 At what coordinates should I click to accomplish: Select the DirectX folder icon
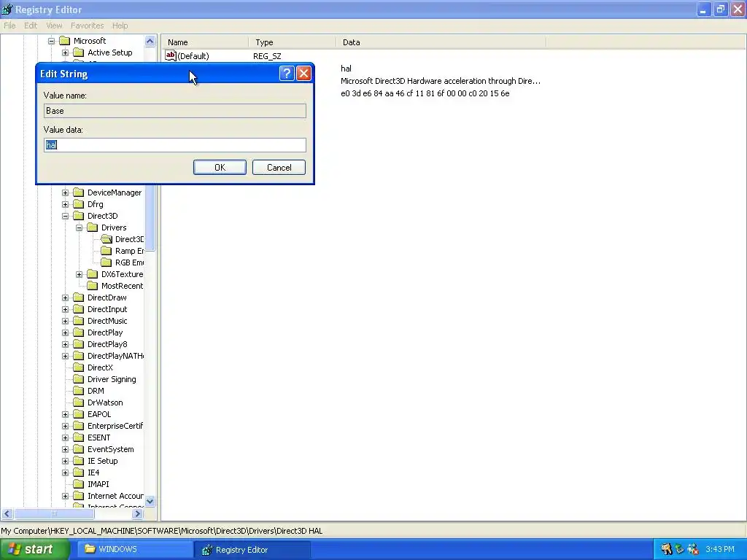(79, 367)
